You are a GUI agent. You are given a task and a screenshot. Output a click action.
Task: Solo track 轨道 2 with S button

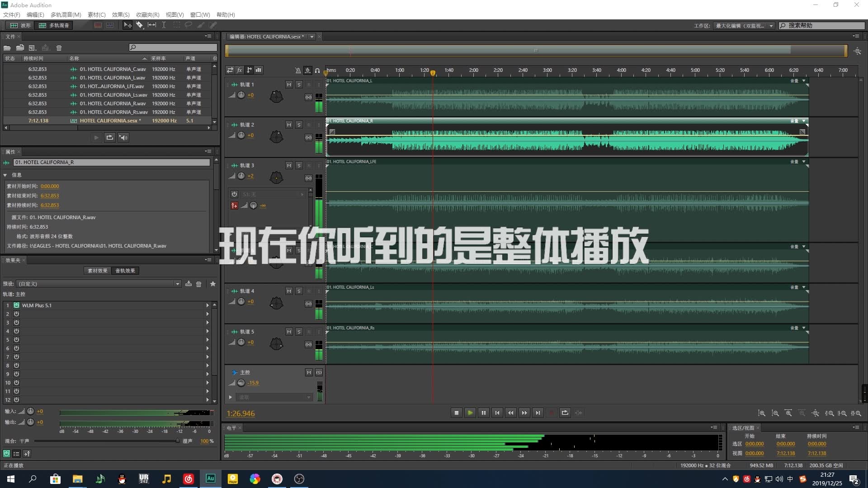point(299,125)
